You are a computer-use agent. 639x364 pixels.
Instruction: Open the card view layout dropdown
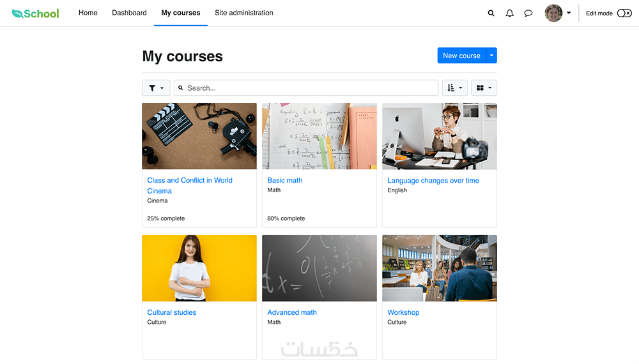click(x=484, y=87)
